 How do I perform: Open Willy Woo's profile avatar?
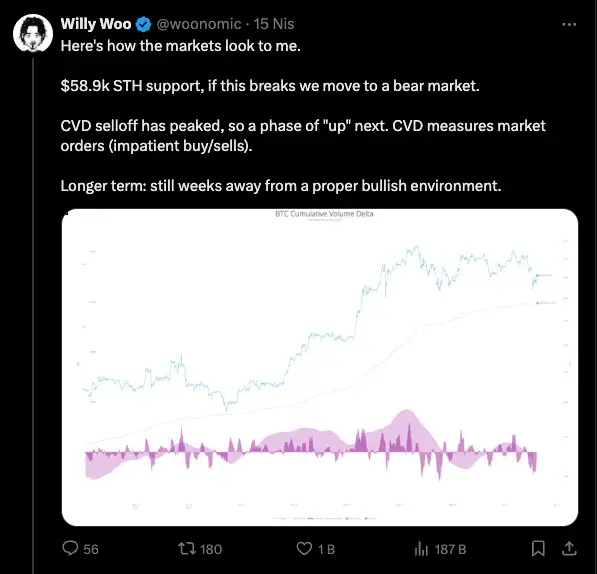tap(33, 33)
